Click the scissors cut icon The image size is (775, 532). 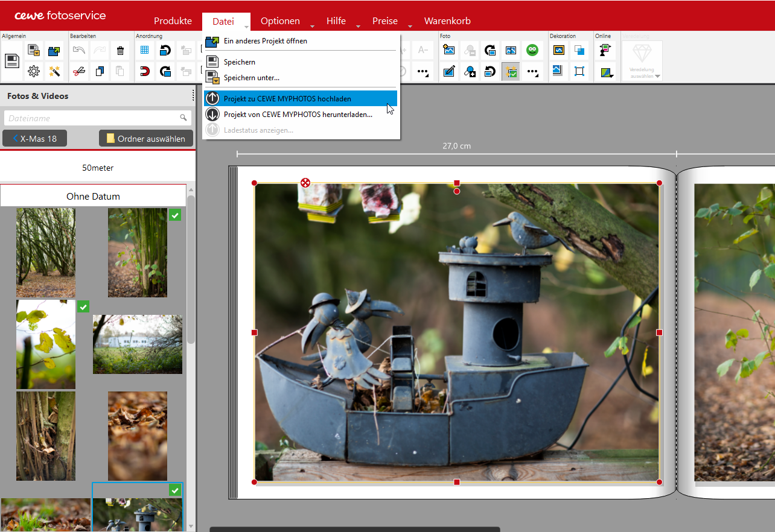pyautogui.click(x=79, y=72)
